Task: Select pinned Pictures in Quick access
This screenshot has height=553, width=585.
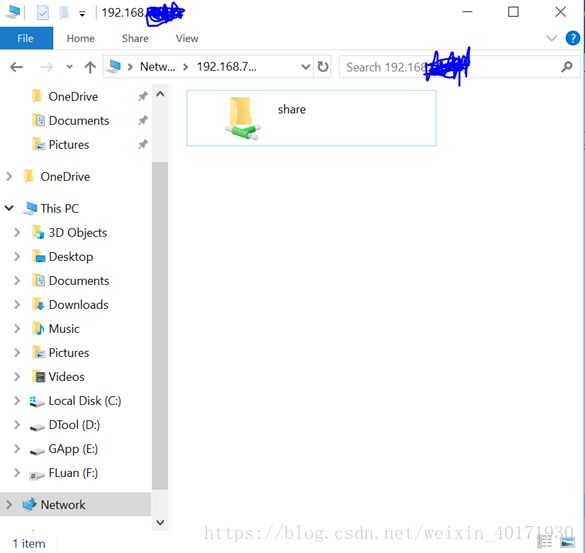Action: pyautogui.click(x=69, y=144)
